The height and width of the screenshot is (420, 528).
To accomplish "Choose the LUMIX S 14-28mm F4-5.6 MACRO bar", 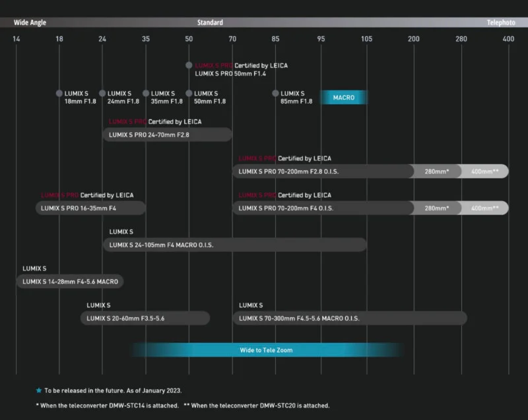I will click(70, 282).
